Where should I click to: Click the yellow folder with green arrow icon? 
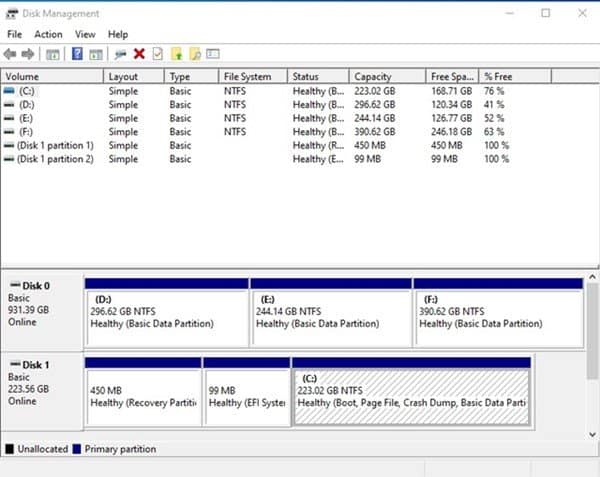point(176,54)
